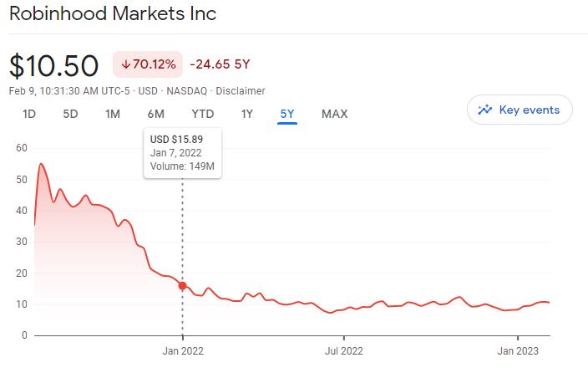Click the Key events sparkle icon

pos(484,110)
